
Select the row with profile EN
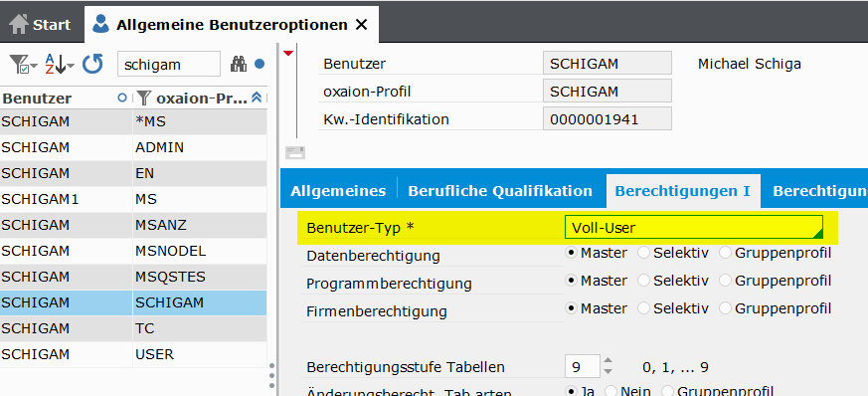133,173
